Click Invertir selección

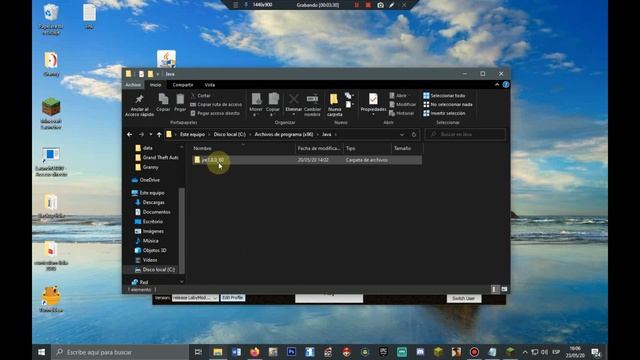click(x=444, y=113)
